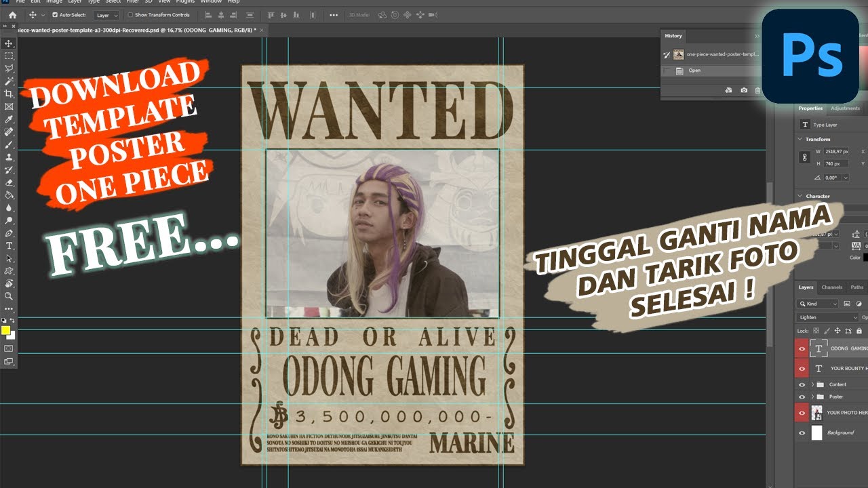Select the Horizontal Type tool
Viewport: 868px width, 488px height.
9,245
